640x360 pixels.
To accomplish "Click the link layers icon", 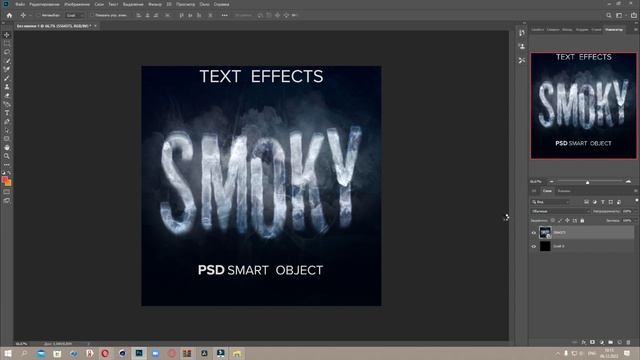I will [575, 342].
